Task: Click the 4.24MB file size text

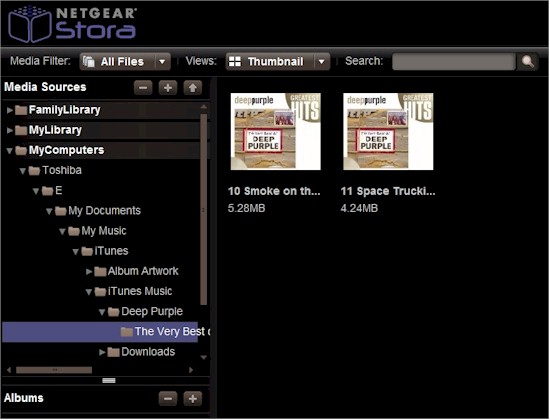Action: 359,208
